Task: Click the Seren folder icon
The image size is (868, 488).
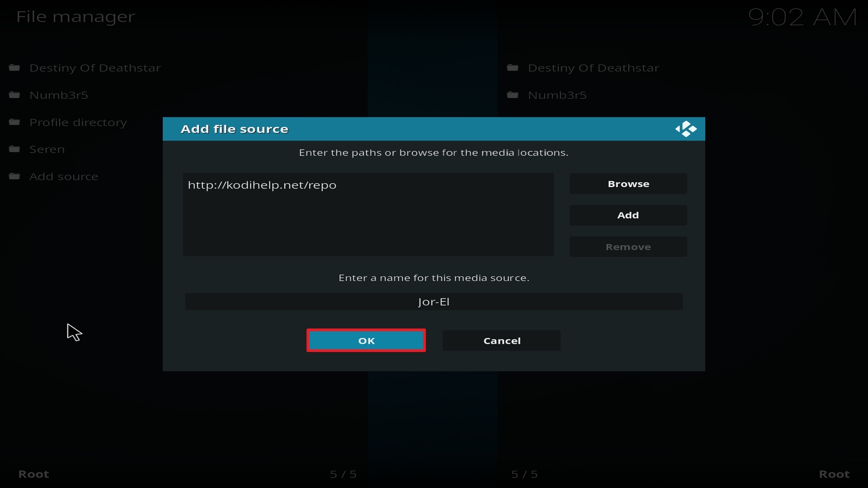Action: [14, 149]
